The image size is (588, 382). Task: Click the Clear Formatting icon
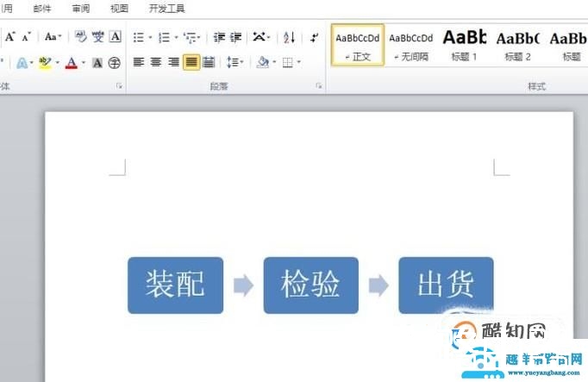click(x=81, y=37)
